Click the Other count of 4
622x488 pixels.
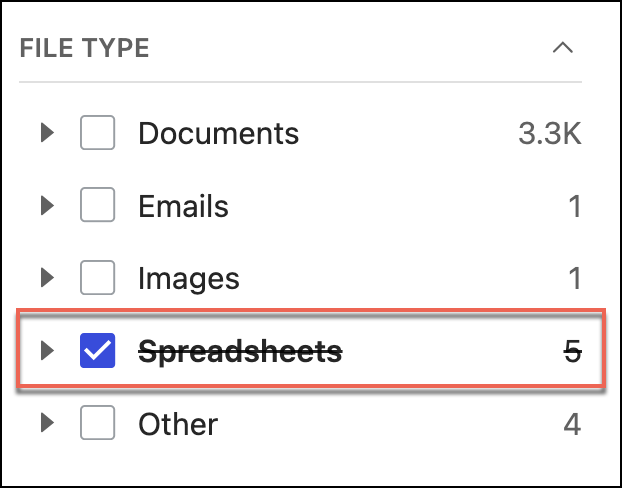(572, 423)
